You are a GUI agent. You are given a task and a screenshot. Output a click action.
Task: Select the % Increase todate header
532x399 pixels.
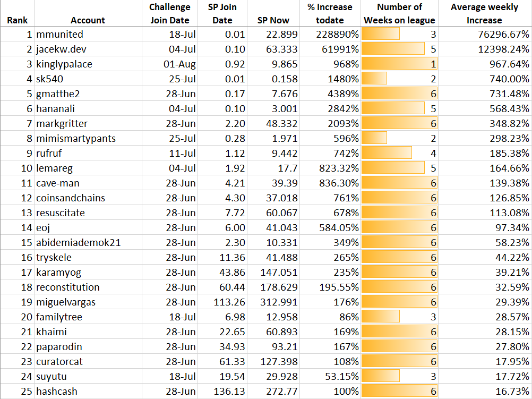pos(330,13)
